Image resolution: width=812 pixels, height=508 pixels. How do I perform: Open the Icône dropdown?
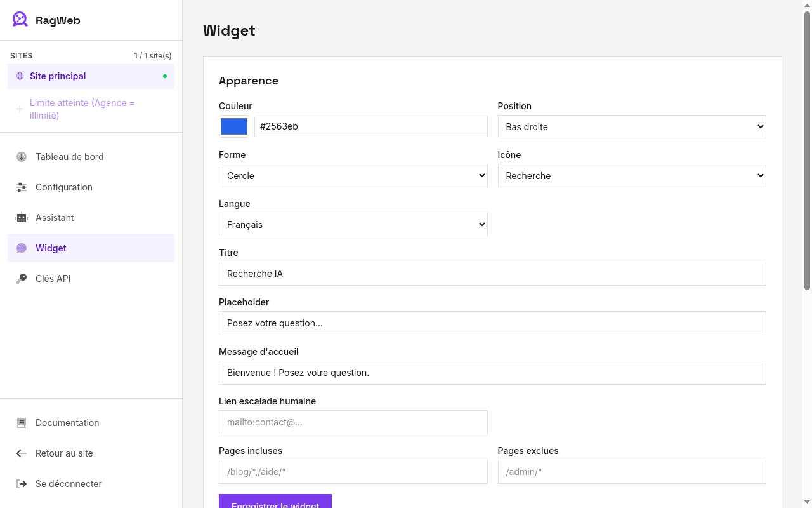(x=632, y=176)
